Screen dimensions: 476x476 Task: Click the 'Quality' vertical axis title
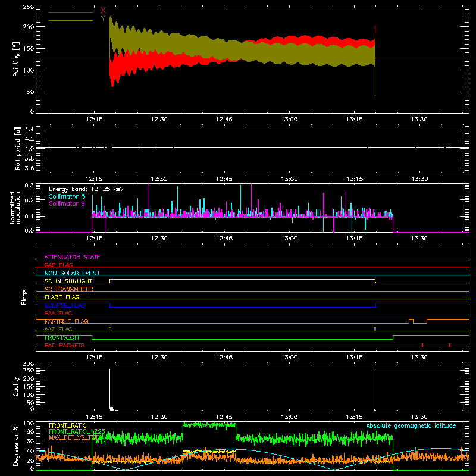pos(16,386)
